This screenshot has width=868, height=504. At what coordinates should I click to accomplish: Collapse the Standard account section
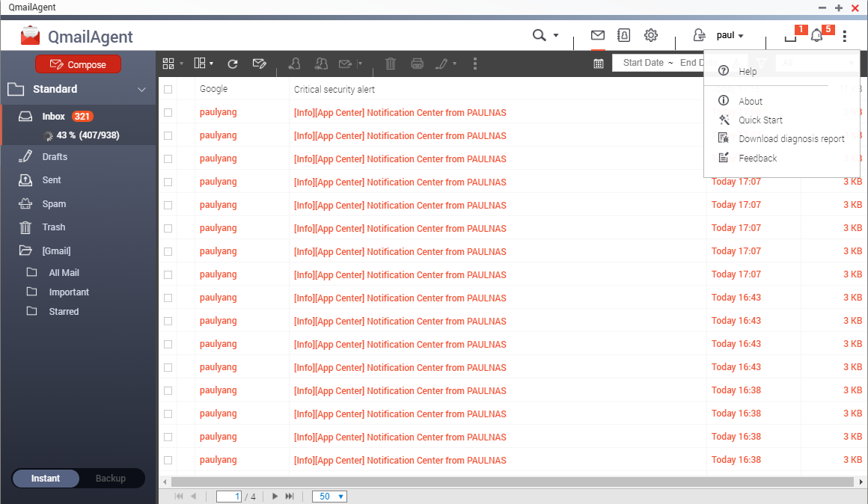[141, 89]
